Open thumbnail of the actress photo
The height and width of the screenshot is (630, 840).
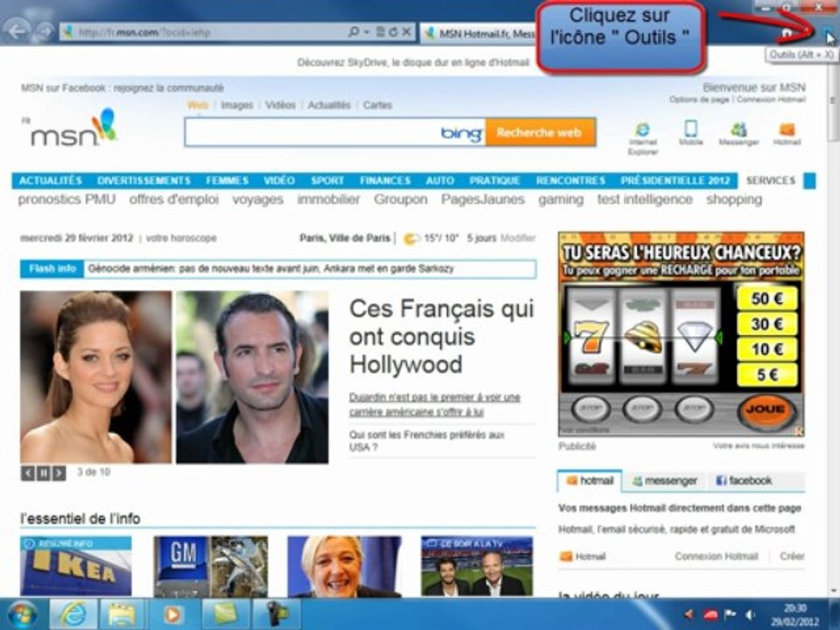click(96, 377)
